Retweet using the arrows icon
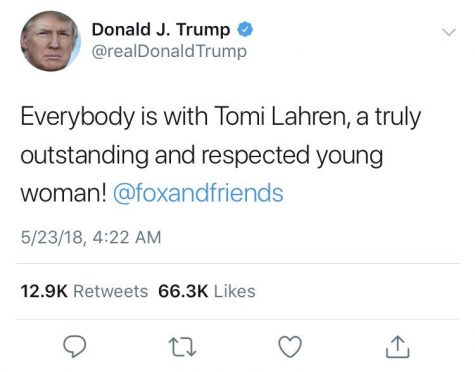The width and height of the screenshot is (475, 372). (x=182, y=347)
